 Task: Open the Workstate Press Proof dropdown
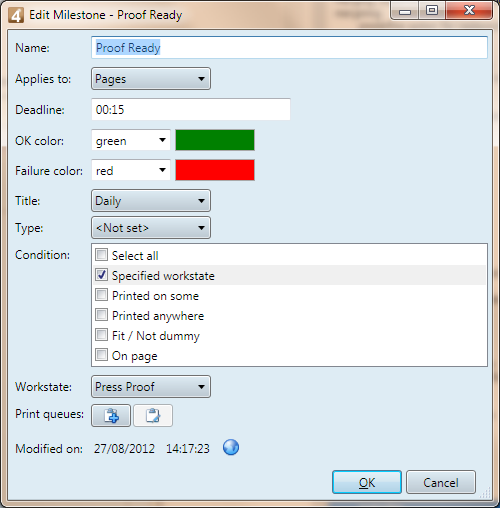[x=151, y=387]
